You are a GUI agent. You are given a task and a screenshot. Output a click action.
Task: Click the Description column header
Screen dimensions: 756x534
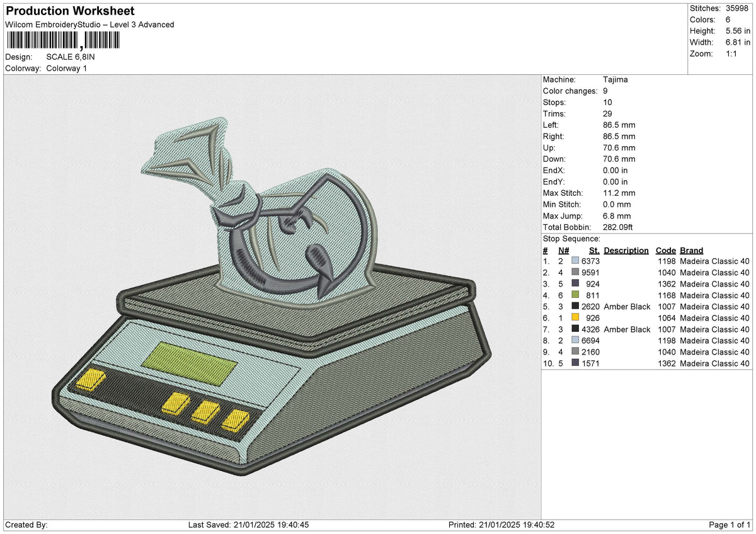click(626, 251)
